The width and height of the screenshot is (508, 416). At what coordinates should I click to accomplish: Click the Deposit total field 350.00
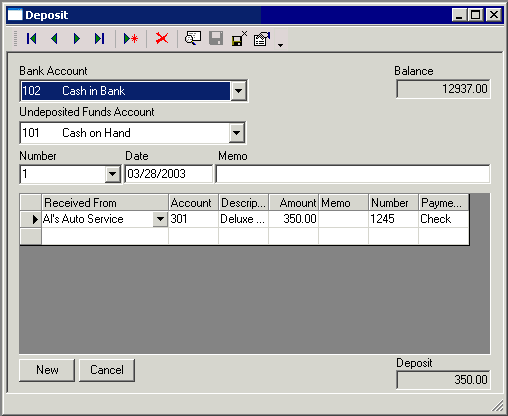[x=443, y=380]
